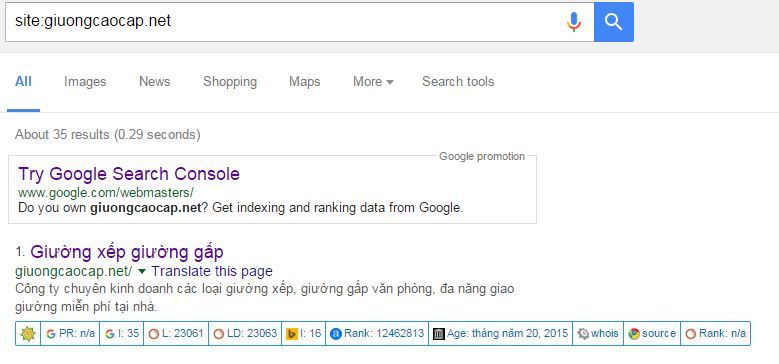Click the LD: 23063 domain links item

coord(245,334)
